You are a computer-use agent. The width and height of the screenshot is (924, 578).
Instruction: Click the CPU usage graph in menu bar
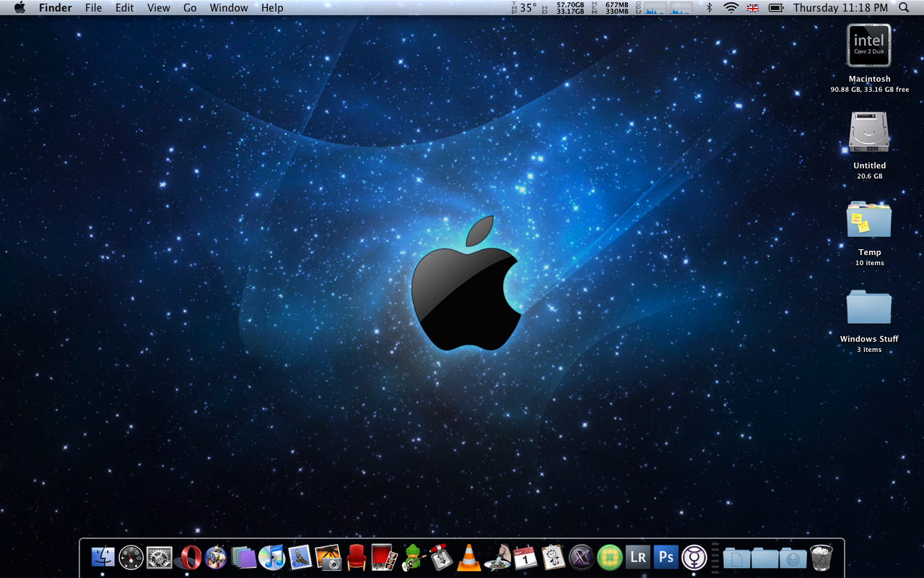click(663, 7)
